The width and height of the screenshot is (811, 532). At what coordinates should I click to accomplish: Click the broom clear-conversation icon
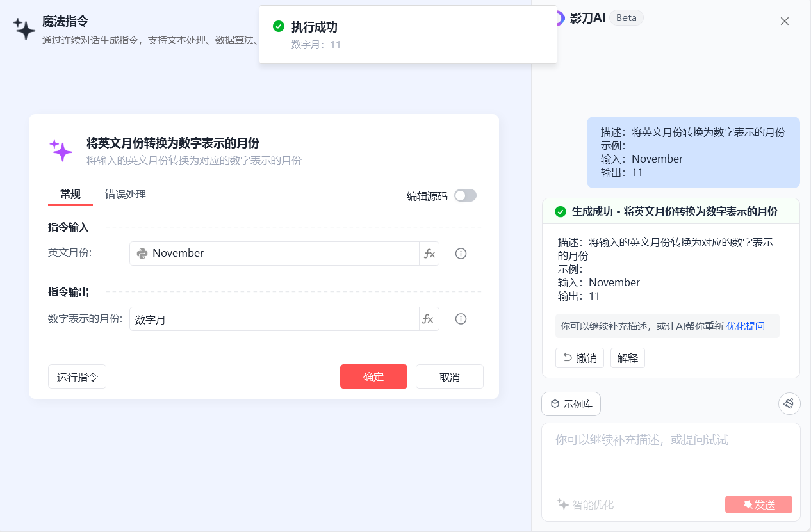(789, 403)
